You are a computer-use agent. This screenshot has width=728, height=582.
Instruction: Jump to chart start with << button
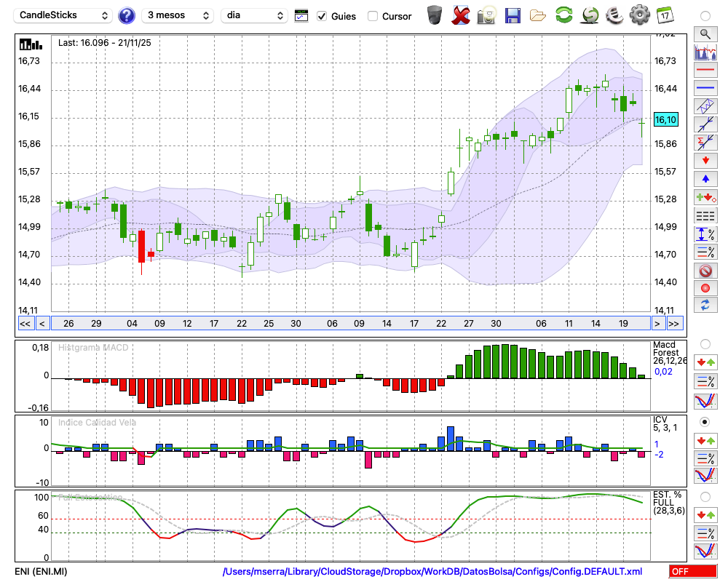[x=25, y=324]
